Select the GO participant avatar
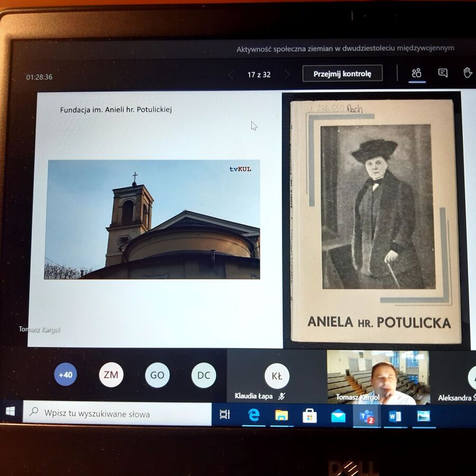This screenshot has height=476, width=476. pyautogui.click(x=157, y=375)
